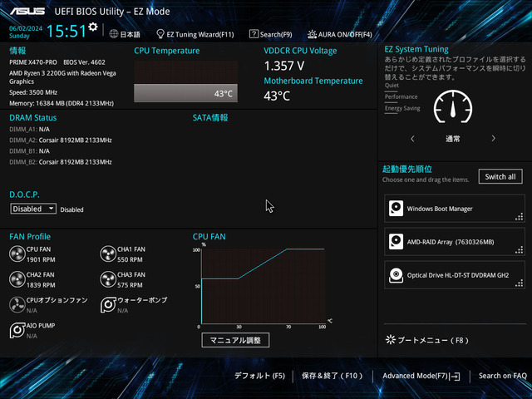Click the Speed: 3500 MHz text
532x399 pixels.
[33, 92]
